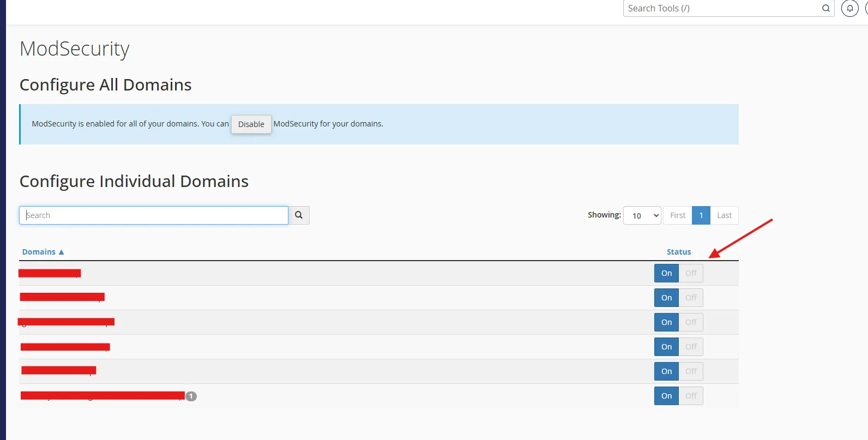Open the notifications bell

tap(850, 8)
